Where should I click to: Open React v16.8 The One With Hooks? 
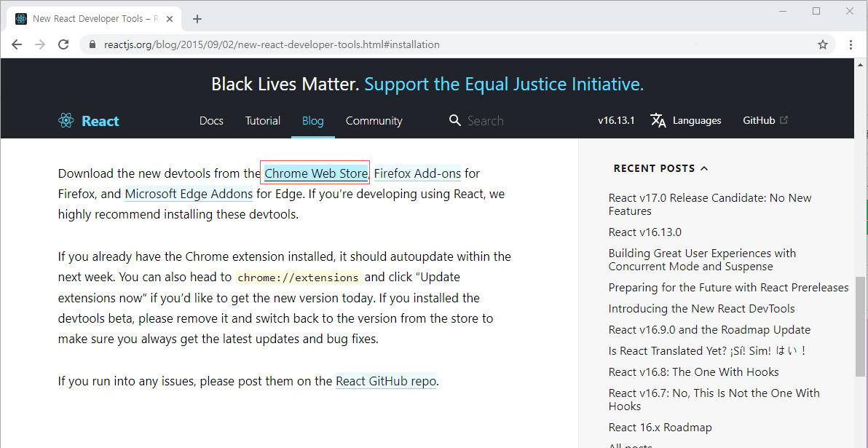point(694,372)
